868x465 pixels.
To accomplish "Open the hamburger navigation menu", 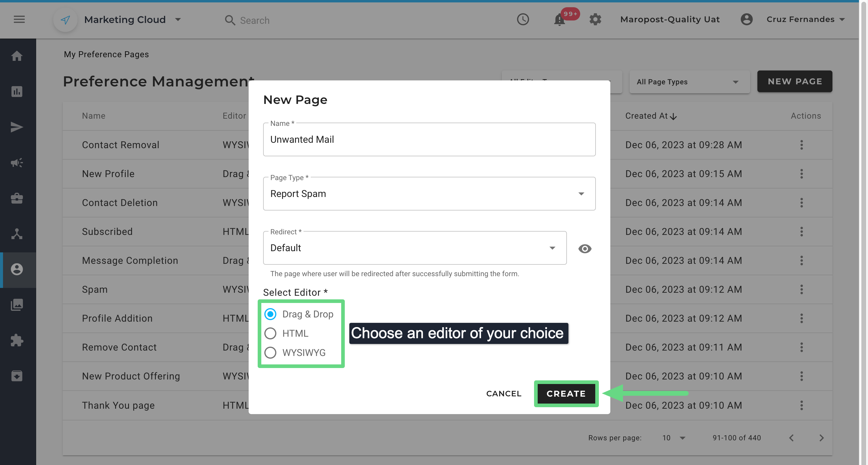I will pos(19,20).
